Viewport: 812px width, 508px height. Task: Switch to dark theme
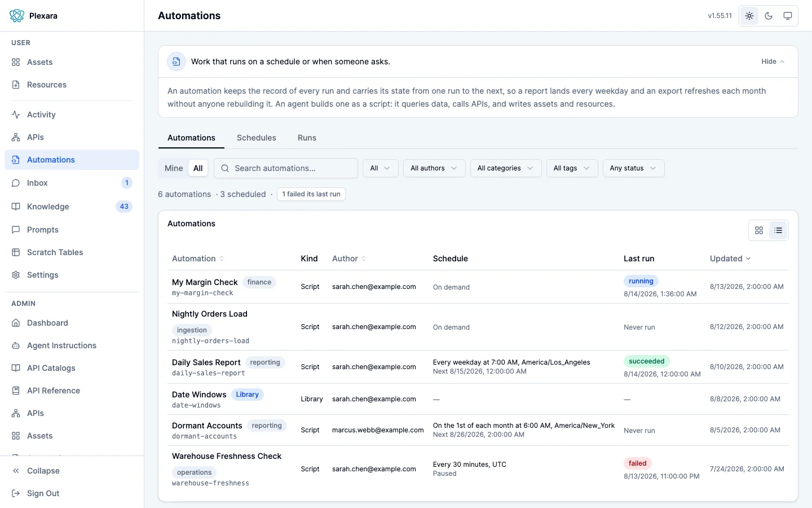click(x=769, y=16)
